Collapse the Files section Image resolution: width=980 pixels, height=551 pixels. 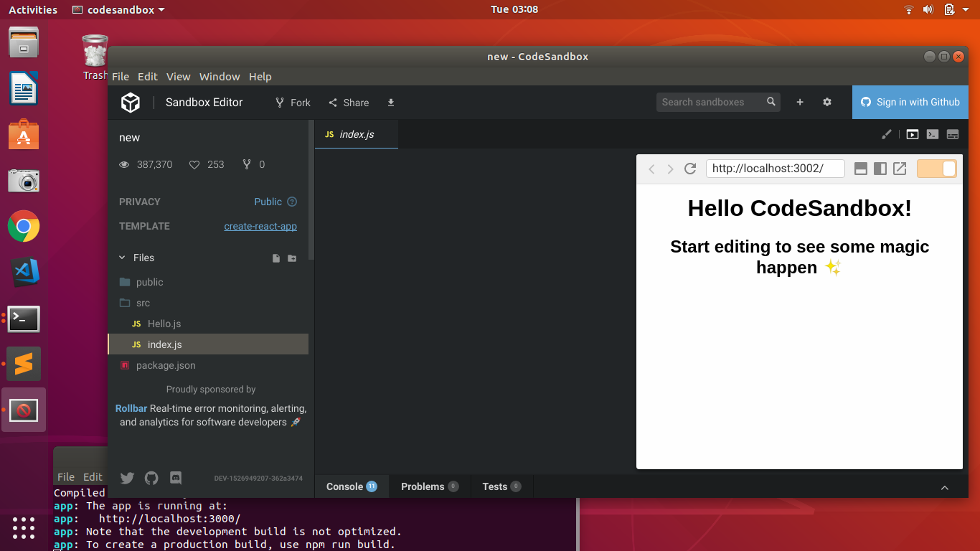coord(121,258)
